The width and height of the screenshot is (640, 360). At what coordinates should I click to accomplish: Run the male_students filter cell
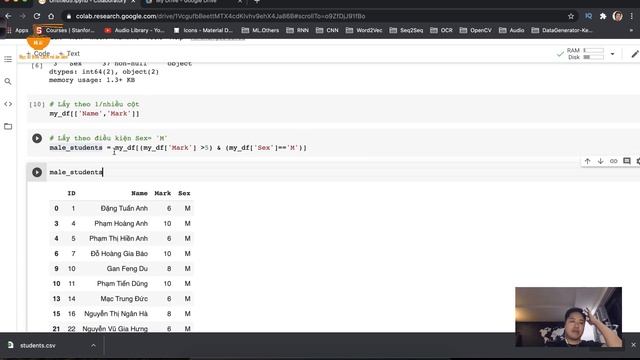(x=37, y=138)
